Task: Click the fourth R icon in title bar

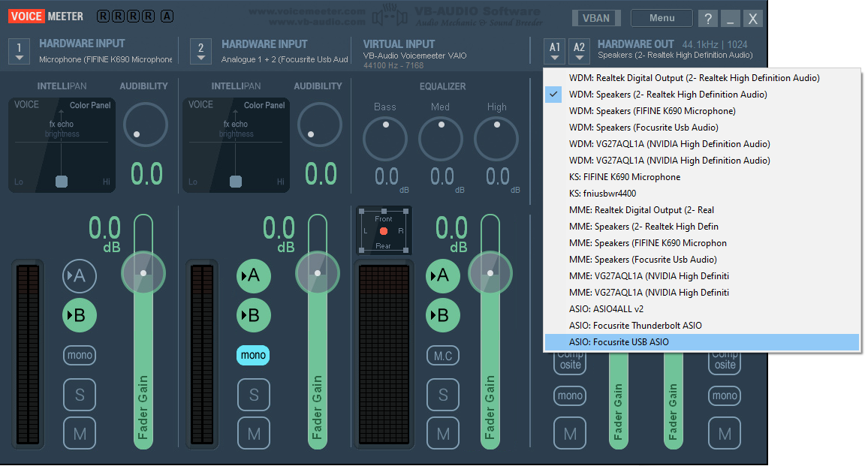Action: click(148, 16)
